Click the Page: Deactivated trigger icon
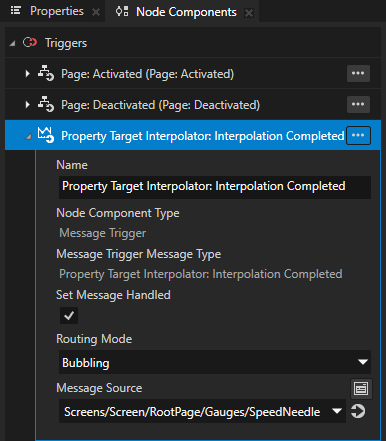Screen dimensions: 386x441 pyautogui.click(x=46, y=104)
